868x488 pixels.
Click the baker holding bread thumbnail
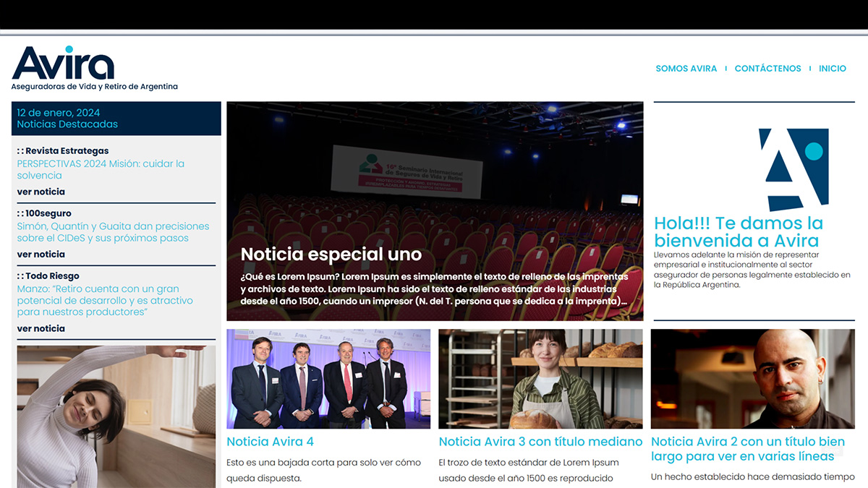540,379
